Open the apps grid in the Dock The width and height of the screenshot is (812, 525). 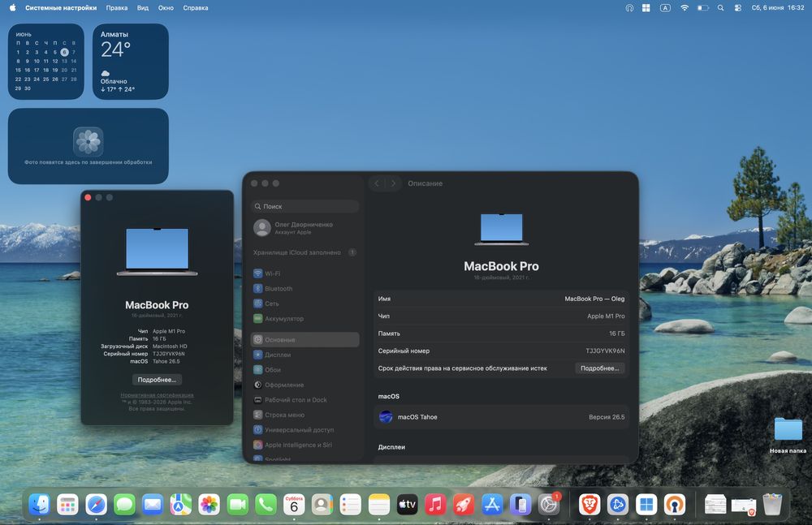68,504
